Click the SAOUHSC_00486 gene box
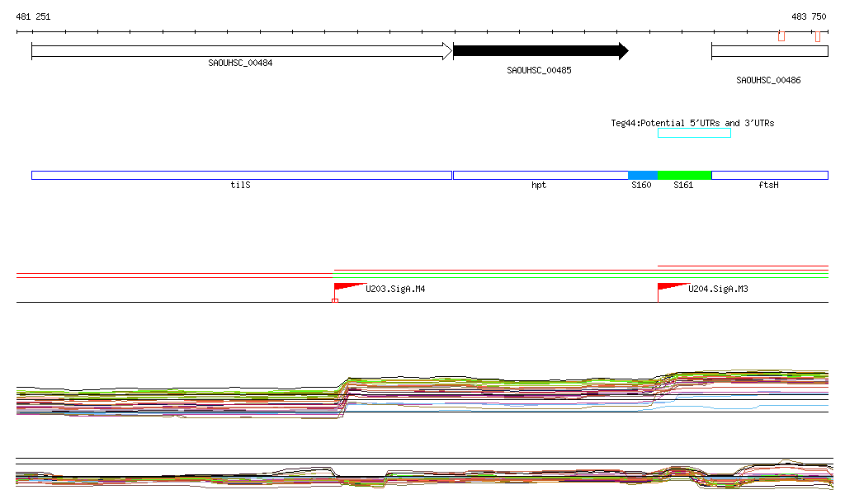Image resolution: width=845 pixels, height=504 pixels. (769, 51)
